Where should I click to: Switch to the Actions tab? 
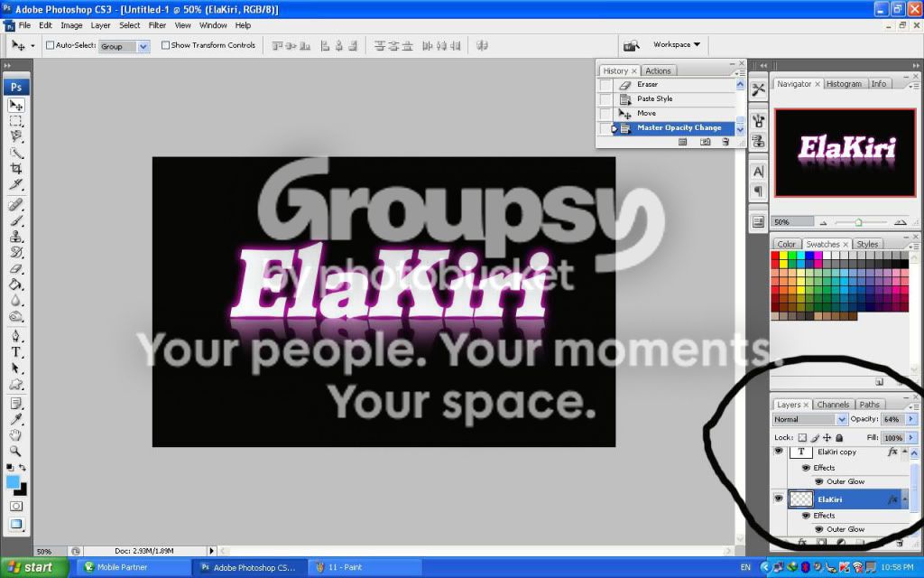click(658, 70)
